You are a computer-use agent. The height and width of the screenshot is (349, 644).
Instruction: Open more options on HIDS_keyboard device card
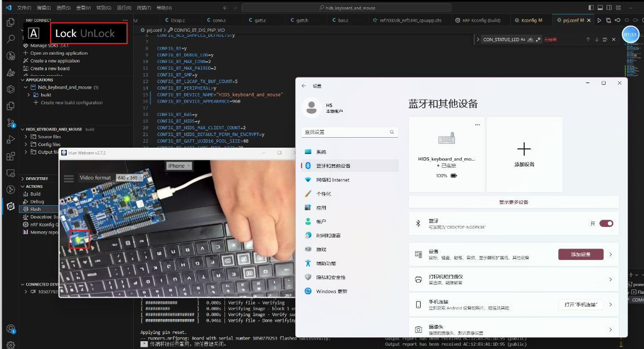pos(477,124)
